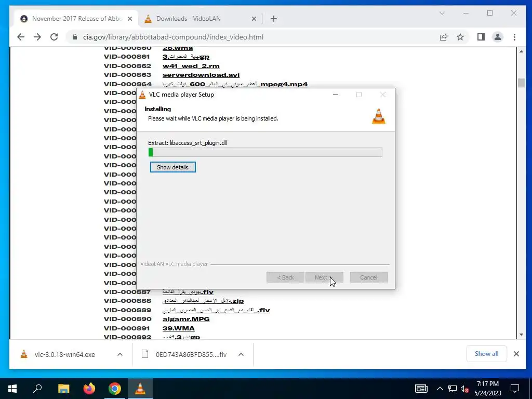Click the browser Forward arrow
The width and height of the screenshot is (532, 399).
(37, 37)
